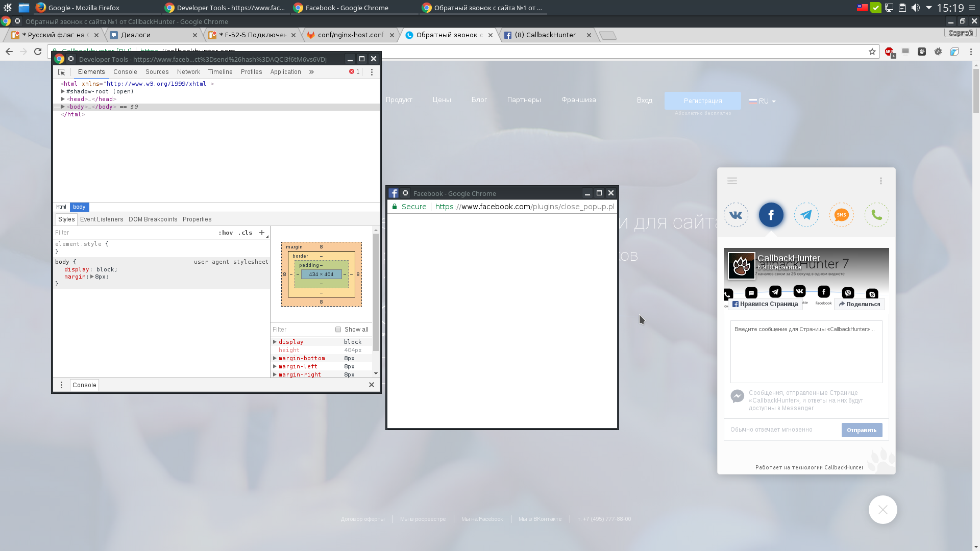Click the Styles filter input field
The width and height of the screenshot is (980, 551).
point(134,233)
